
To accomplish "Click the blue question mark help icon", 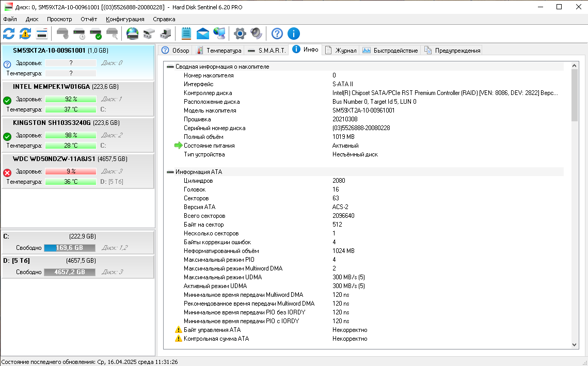I will pos(277,34).
